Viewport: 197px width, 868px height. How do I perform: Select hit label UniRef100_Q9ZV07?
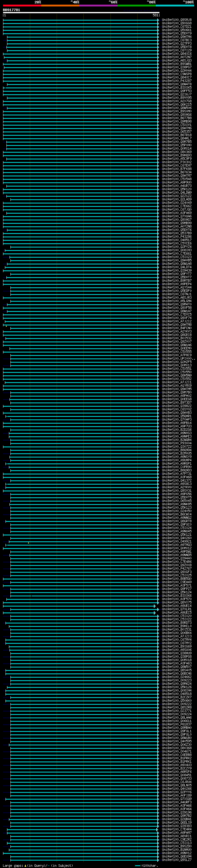(177, 342)
